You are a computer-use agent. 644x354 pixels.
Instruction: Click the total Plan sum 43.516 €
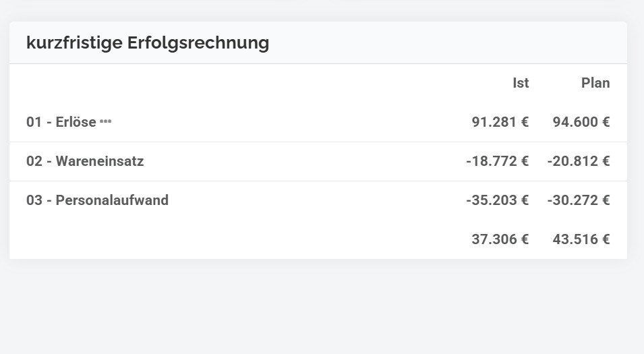pyautogui.click(x=581, y=239)
